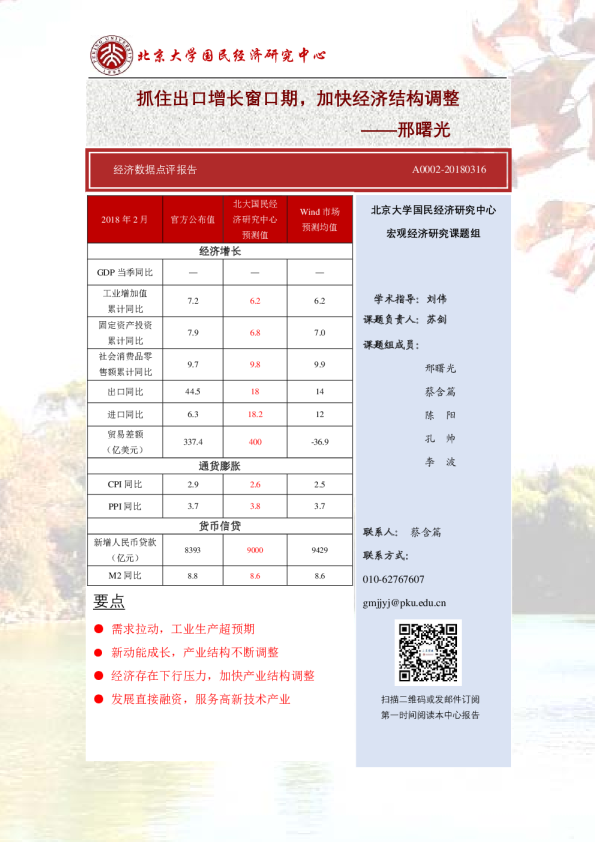Click the line 学术指导：刘伟
The height and width of the screenshot is (842, 595).
click(x=410, y=299)
